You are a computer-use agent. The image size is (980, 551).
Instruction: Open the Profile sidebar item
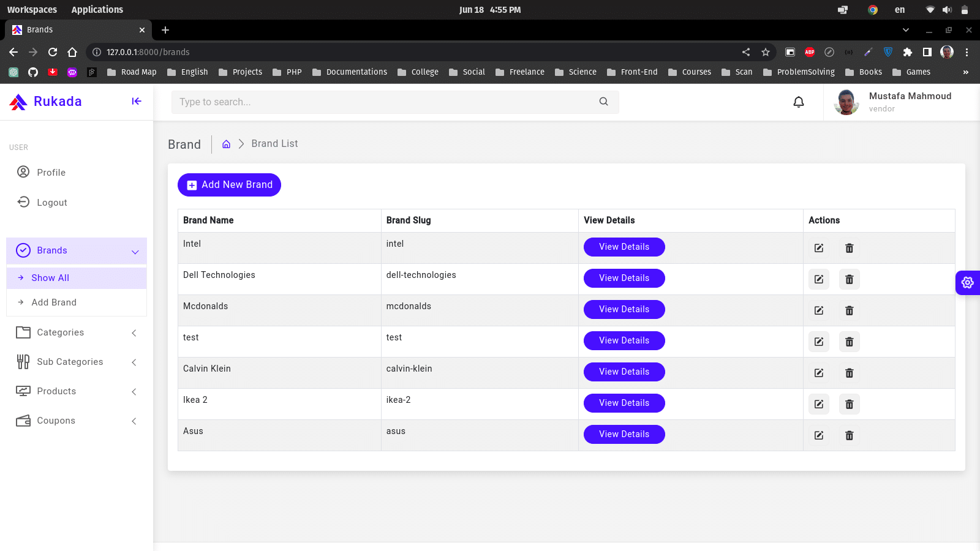pos(51,173)
